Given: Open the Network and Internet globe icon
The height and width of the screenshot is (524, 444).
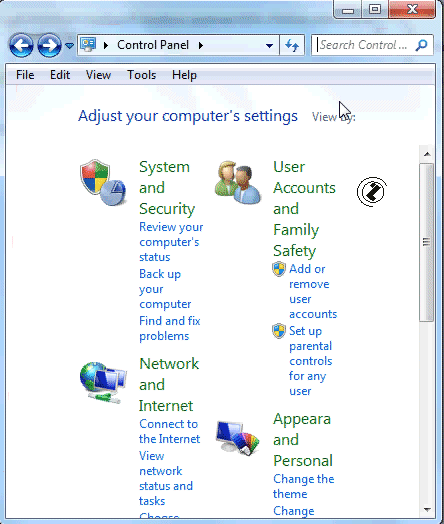Looking at the screenshot, I should 103,382.
